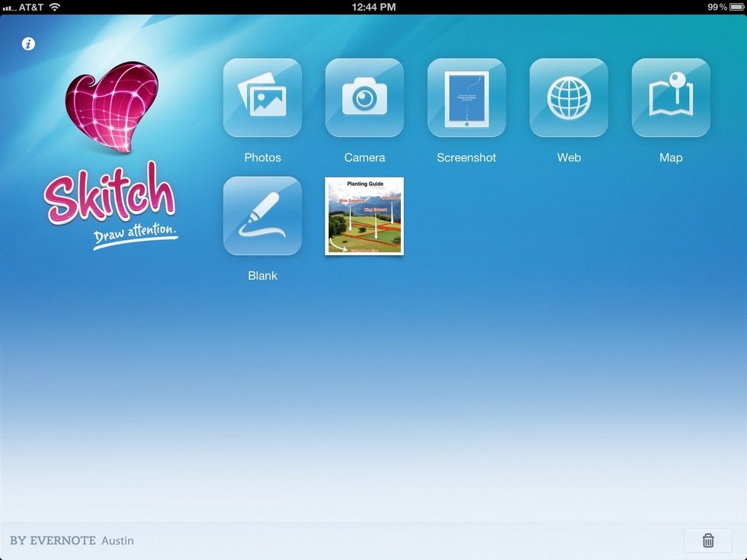Select the Screenshot tablet icon
This screenshot has width=747, height=560.
(x=466, y=98)
